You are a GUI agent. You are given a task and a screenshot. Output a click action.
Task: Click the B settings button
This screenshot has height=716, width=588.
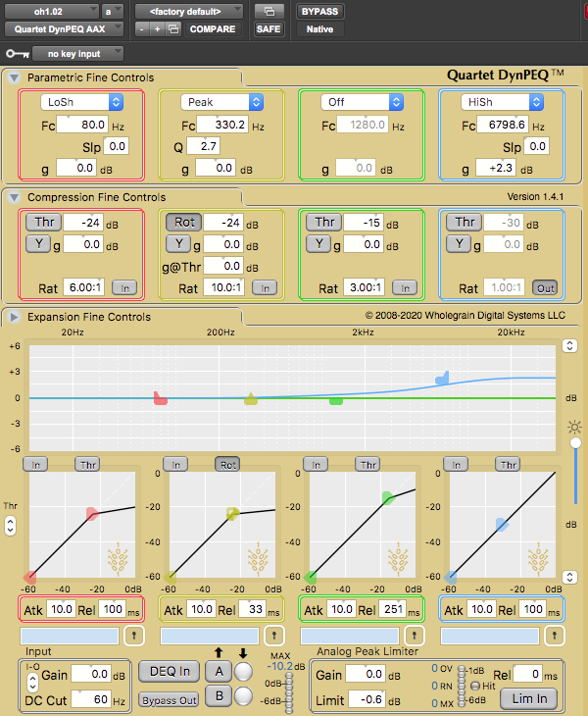click(x=219, y=696)
